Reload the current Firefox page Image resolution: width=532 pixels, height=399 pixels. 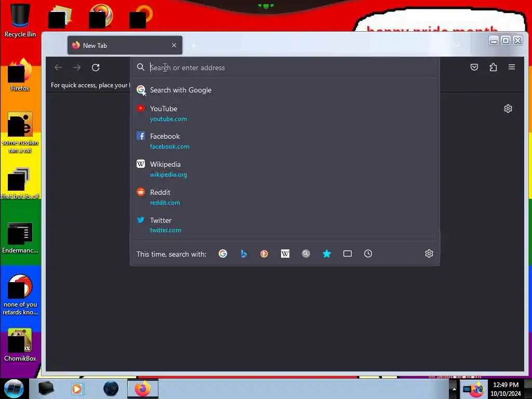pyautogui.click(x=96, y=68)
